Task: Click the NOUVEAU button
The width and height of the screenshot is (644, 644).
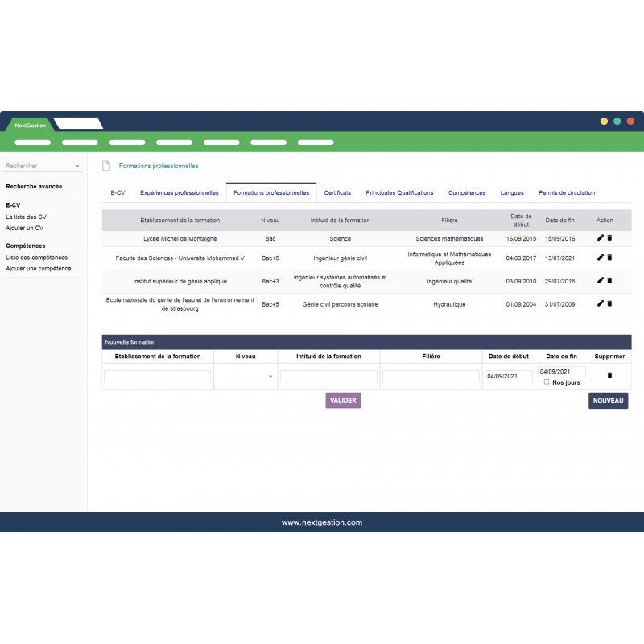Action: [x=608, y=400]
